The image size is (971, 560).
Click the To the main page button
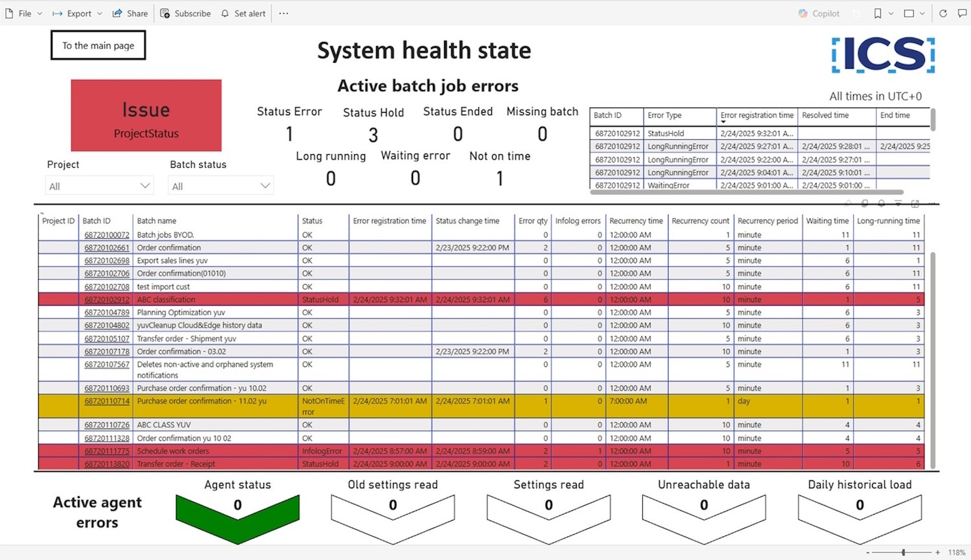point(98,45)
